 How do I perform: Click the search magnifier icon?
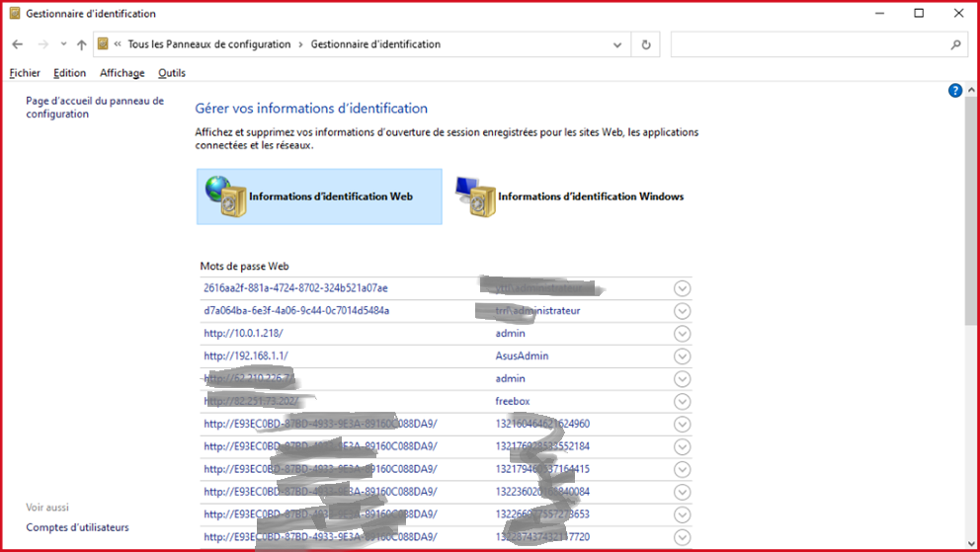point(955,44)
